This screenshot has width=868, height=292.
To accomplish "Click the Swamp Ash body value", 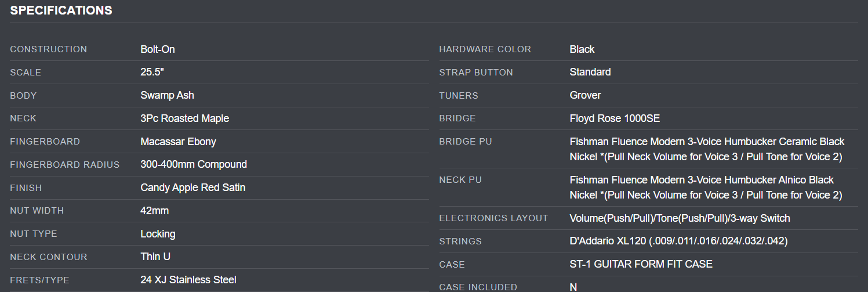I will (167, 95).
